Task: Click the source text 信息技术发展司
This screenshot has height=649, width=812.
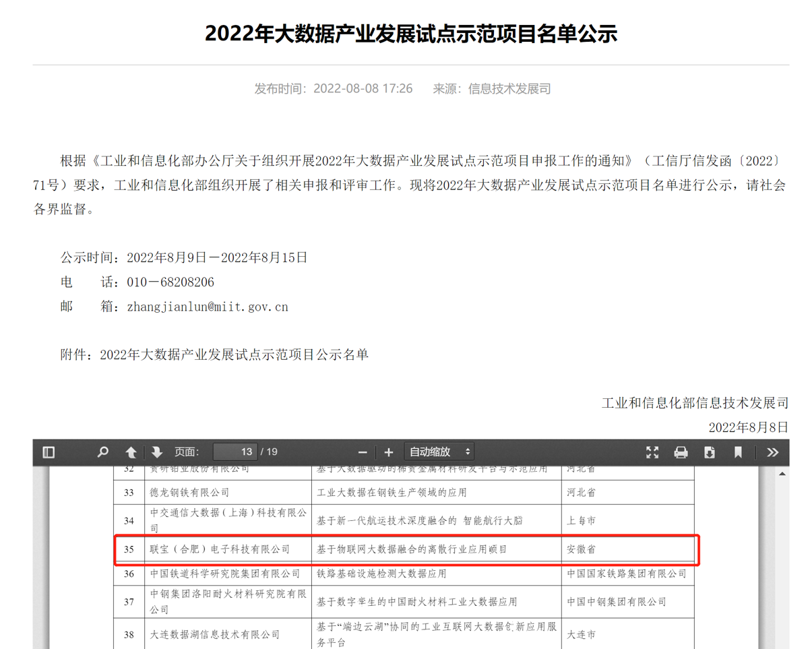Action: pyautogui.click(x=509, y=89)
